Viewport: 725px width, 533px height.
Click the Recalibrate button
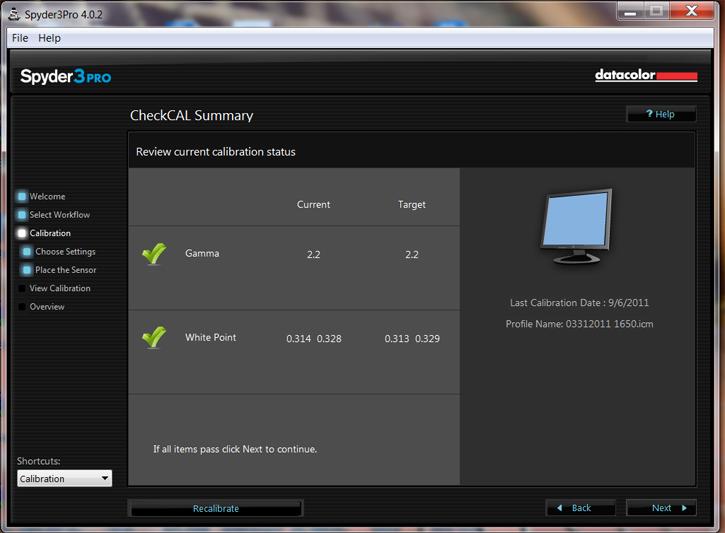tap(215, 508)
